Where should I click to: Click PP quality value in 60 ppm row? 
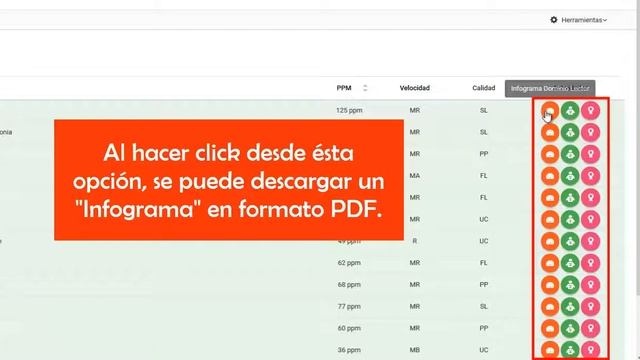(484, 328)
